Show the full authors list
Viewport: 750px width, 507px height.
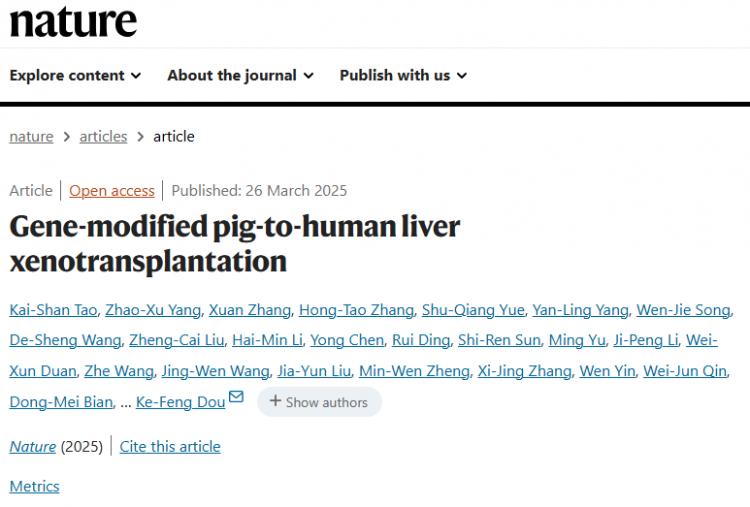click(319, 402)
